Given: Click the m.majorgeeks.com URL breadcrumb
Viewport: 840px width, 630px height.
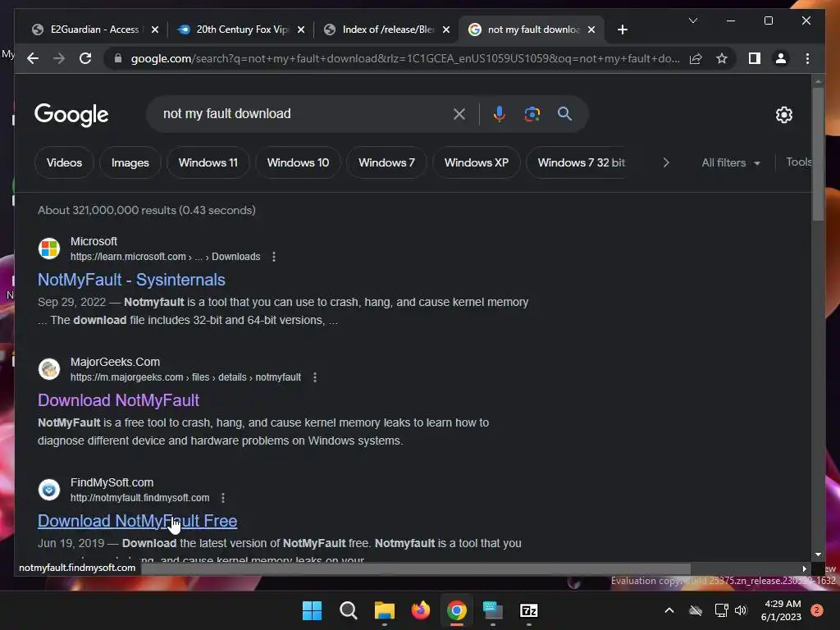Looking at the screenshot, I should point(185,377).
